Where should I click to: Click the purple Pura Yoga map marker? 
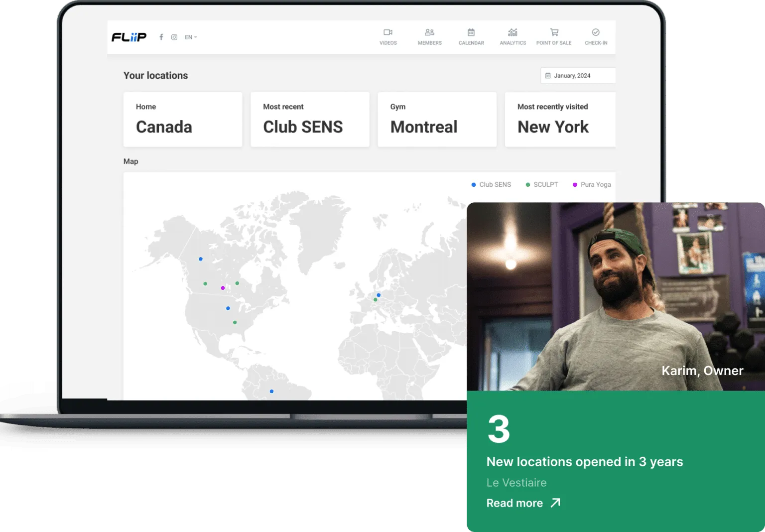(223, 288)
